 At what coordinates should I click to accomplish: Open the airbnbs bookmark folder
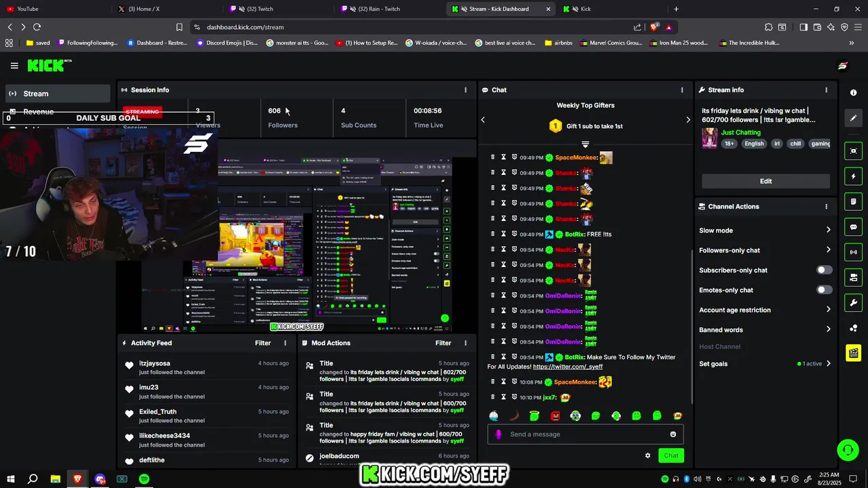[x=558, y=43]
